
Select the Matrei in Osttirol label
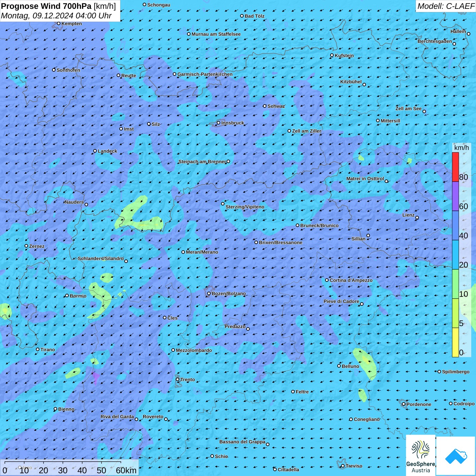(x=365, y=178)
